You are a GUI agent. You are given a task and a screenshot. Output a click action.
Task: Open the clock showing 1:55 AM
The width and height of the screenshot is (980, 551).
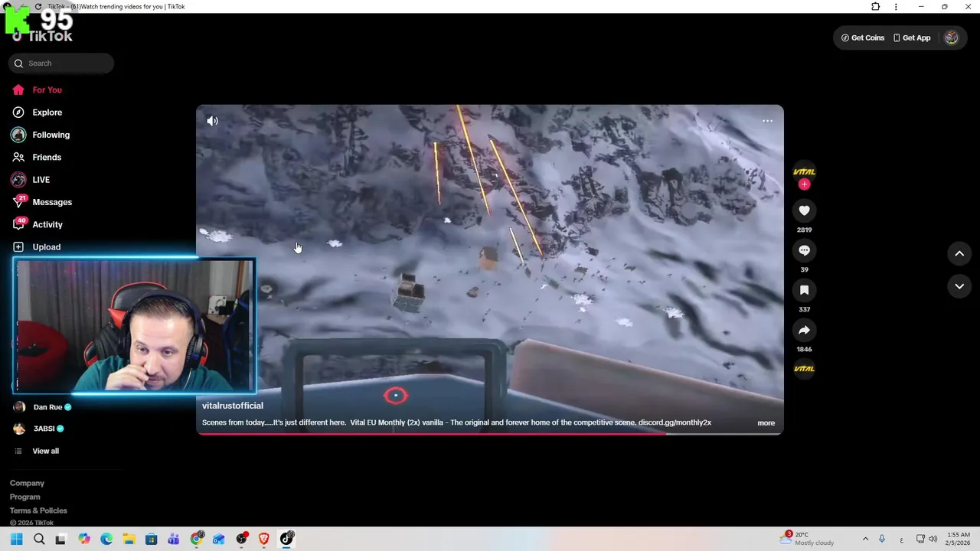click(959, 539)
